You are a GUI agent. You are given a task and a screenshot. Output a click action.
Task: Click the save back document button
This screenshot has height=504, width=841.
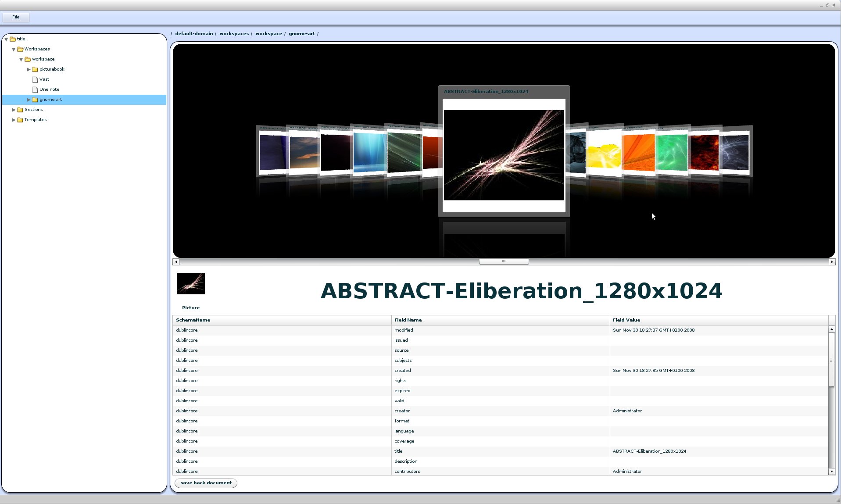(206, 483)
